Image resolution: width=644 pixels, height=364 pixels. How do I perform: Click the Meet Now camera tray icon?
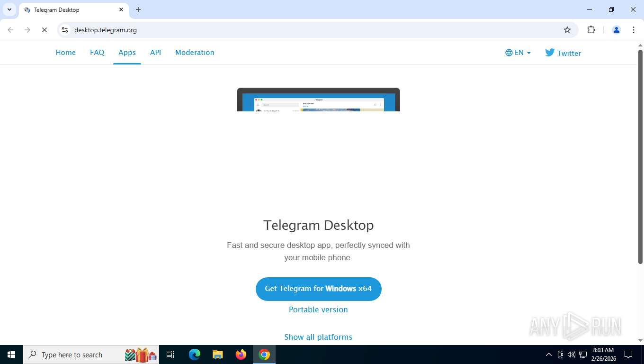[560, 355]
